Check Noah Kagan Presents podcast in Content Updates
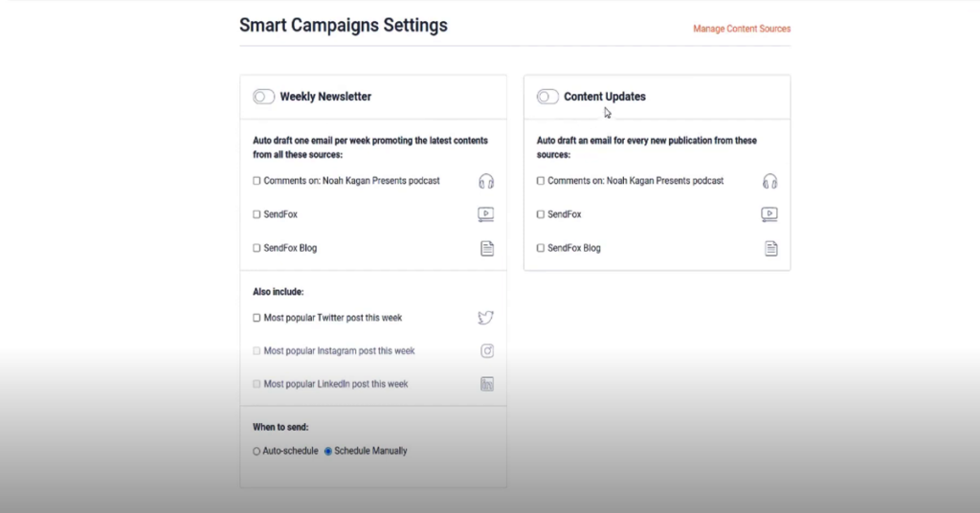980x513 pixels. click(x=541, y=181)
